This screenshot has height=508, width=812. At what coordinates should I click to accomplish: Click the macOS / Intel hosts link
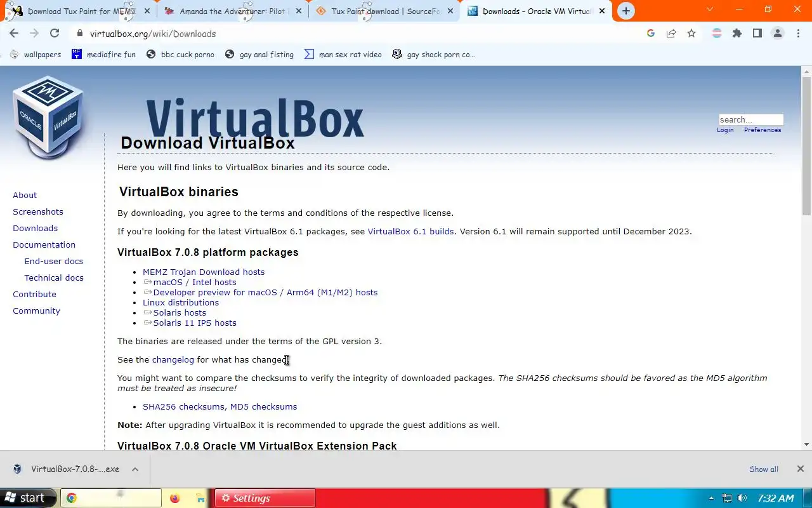pyautogui.click(x=194, y=282)
